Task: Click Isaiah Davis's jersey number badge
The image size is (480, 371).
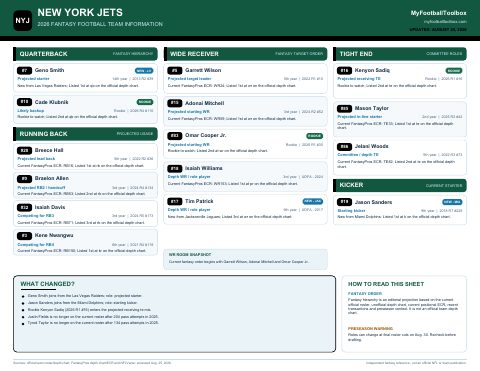Action: (24, 207)
